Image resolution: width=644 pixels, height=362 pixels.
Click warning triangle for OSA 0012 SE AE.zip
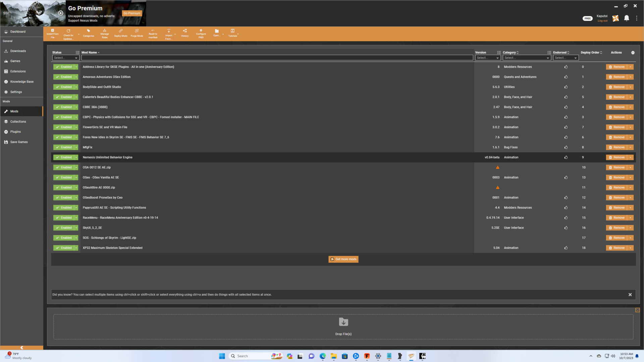click(498, 167)
